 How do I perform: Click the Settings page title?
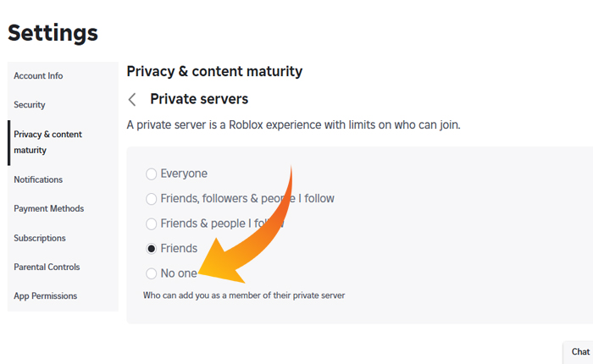(53, 33)
